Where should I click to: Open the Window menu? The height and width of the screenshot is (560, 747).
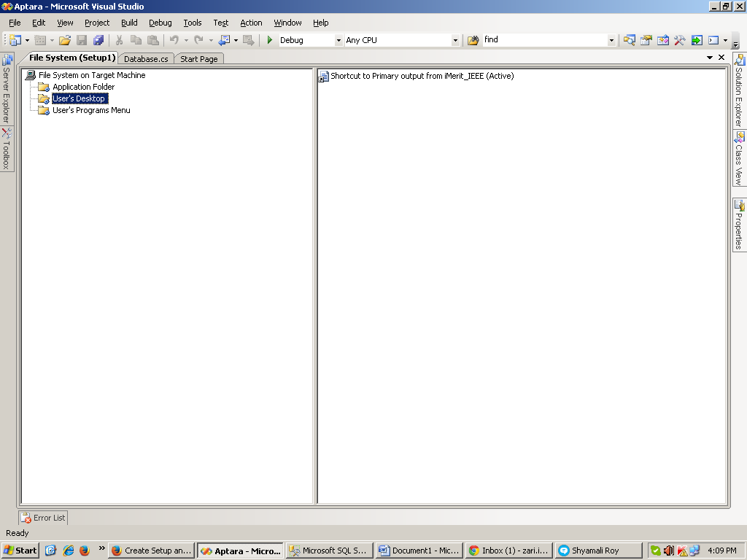[x=287, y=23]
